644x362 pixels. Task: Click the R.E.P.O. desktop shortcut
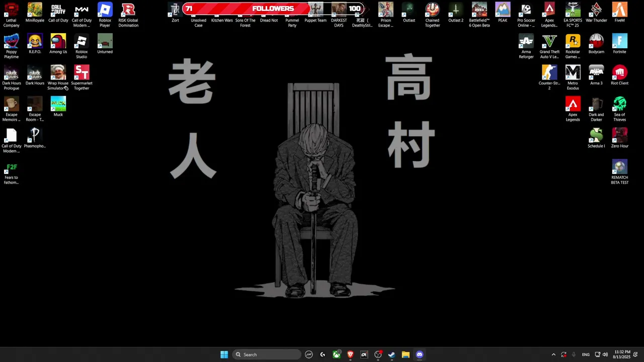coord(35,44)
